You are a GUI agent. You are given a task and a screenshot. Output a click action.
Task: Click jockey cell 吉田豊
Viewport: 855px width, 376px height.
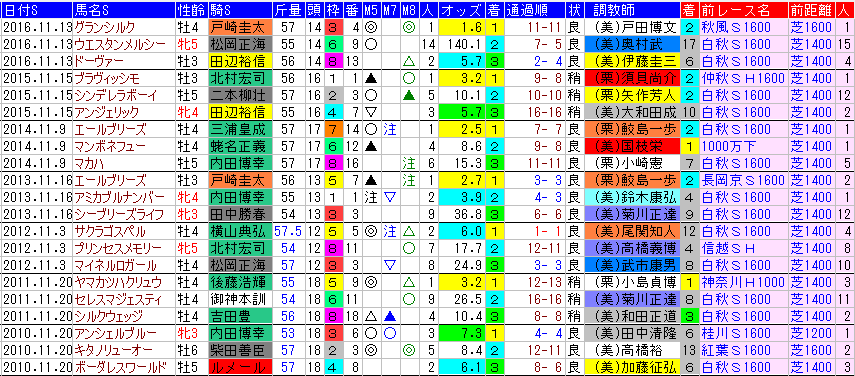(239, 317)
